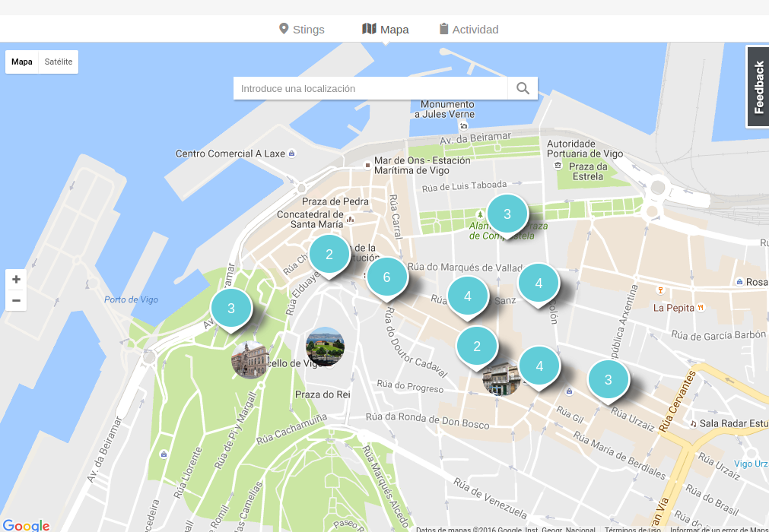Click the Concatedral de Santa María church icon

coord(350,220)
